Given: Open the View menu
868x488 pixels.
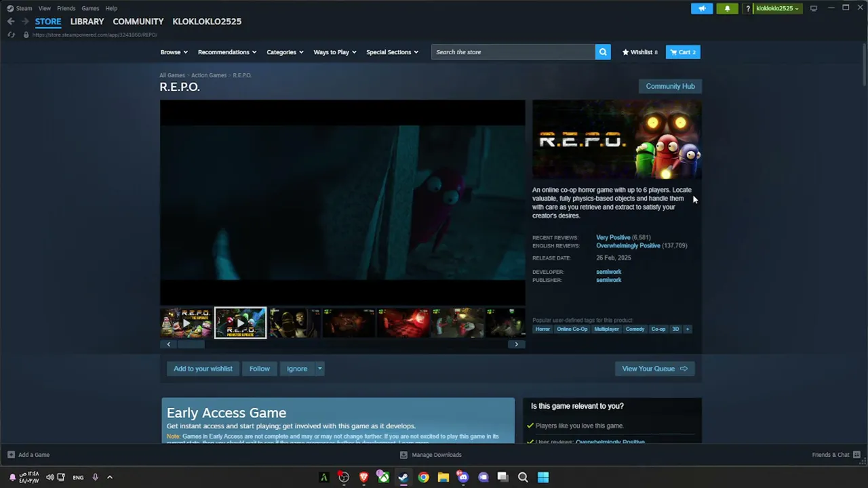Looking at the screenshot, I should 44,8.
